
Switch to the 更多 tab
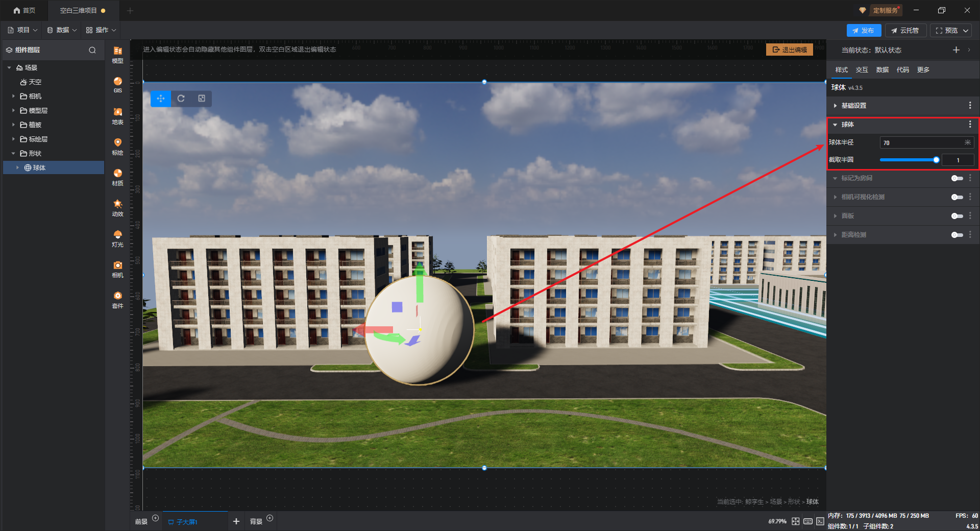(923, 70)
